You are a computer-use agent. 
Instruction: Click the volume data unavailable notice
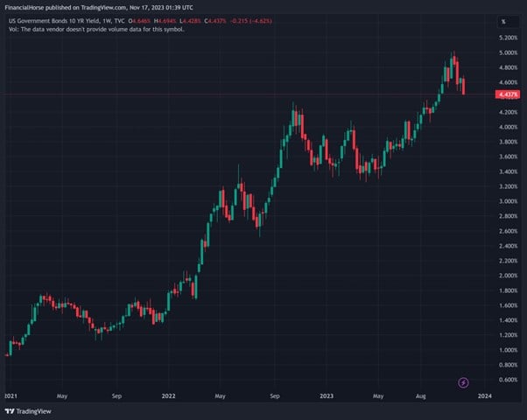tap(96, 29)
